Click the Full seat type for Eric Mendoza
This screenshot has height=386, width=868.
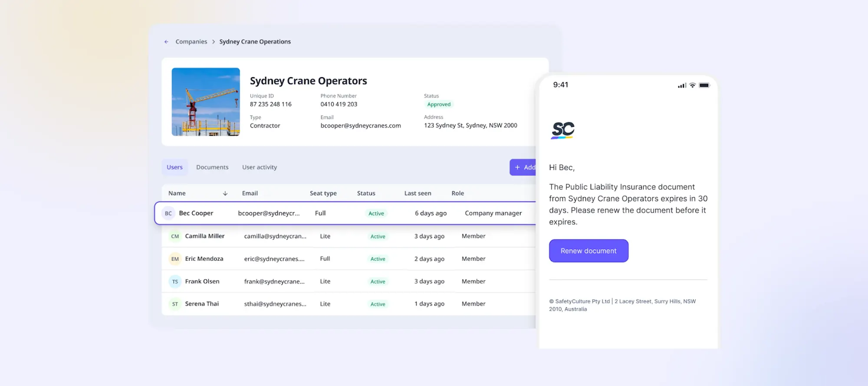click(x=325, y=259)
